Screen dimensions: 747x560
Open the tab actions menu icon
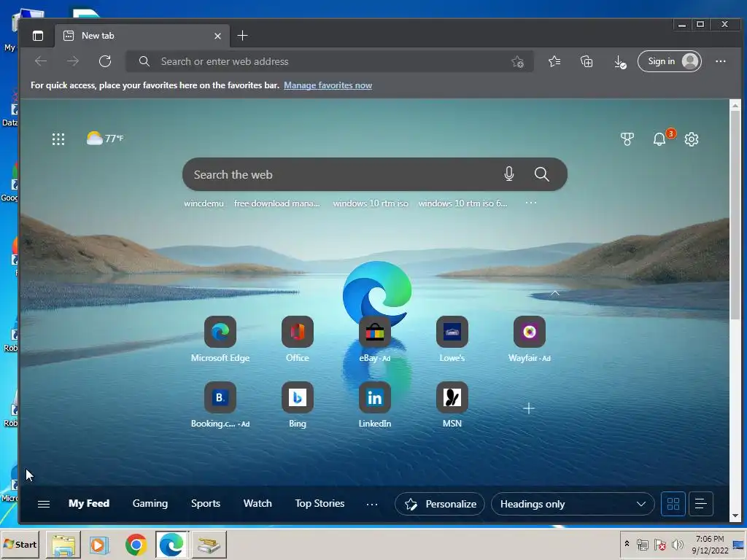coord(38,36)
